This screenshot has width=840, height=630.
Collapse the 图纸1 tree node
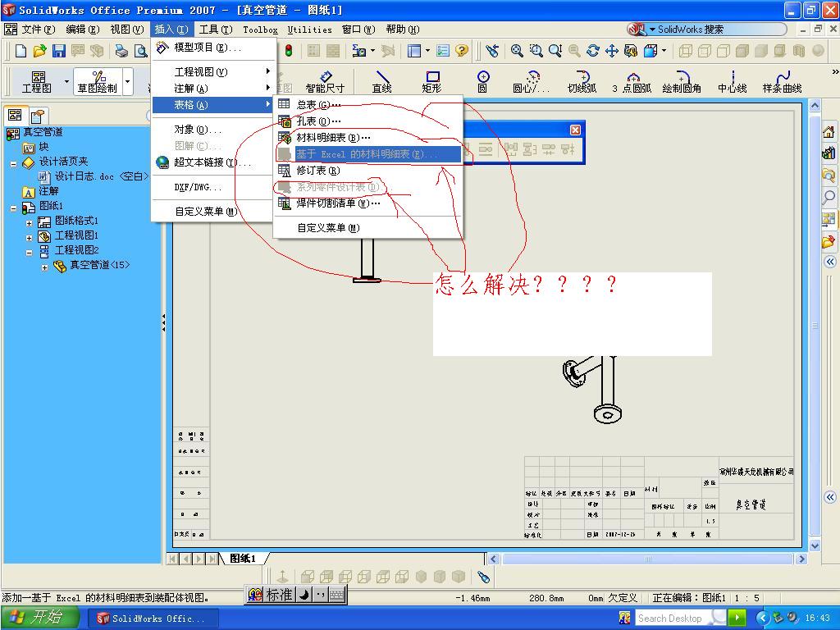coord(14,208)
